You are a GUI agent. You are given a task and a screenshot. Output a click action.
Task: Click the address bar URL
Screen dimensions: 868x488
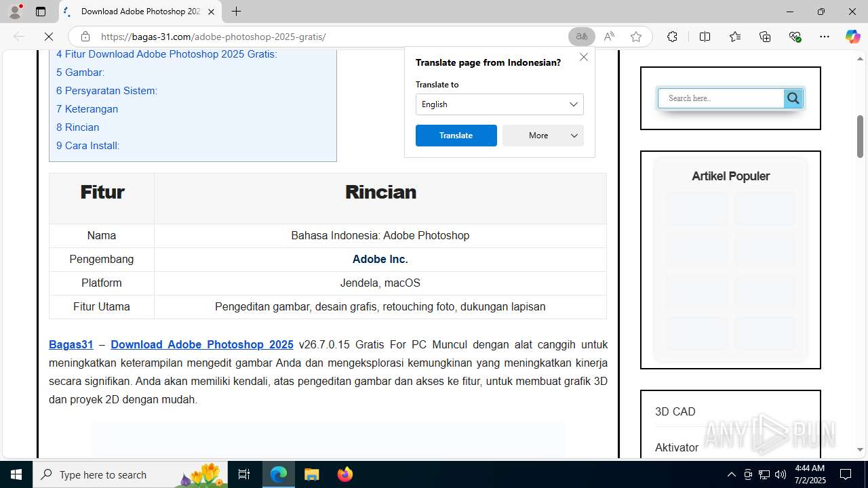[214, 37]
